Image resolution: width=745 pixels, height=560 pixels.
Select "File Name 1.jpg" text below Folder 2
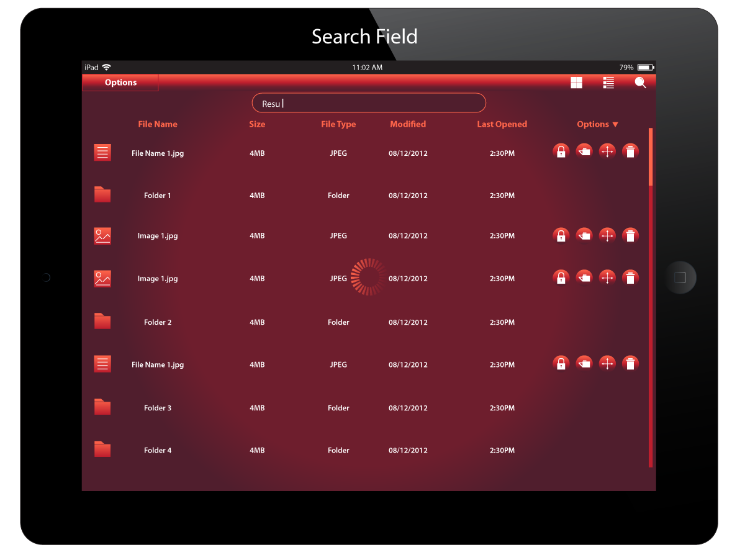pos(158,365)
